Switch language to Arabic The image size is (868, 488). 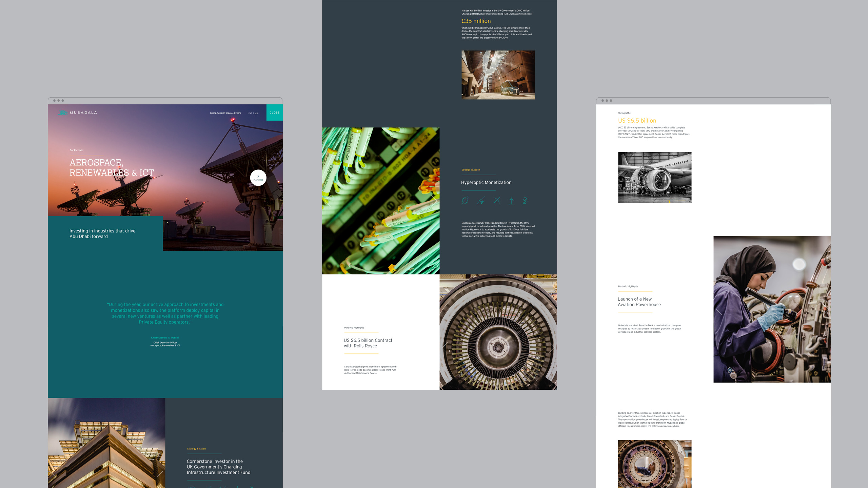256,113
